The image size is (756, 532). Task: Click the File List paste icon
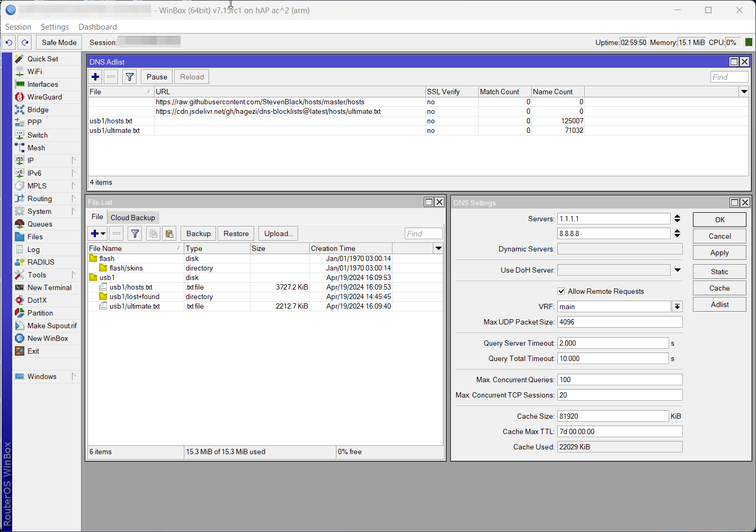pos(169,233)
